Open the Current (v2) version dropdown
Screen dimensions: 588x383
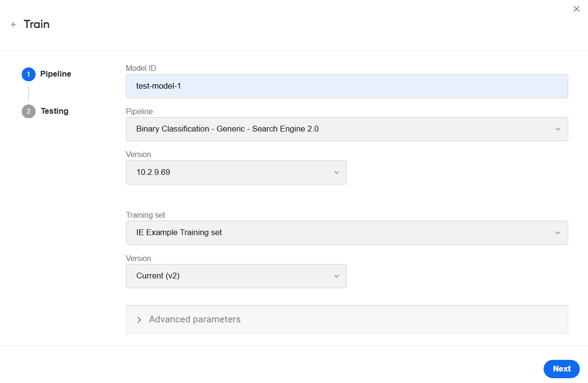(236, 276)
